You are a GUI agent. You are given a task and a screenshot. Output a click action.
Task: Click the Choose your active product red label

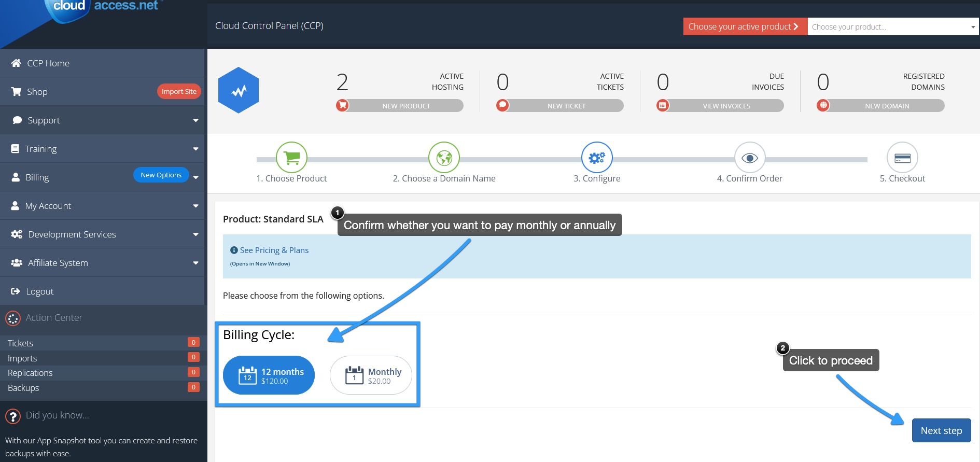tap(745, 26)
